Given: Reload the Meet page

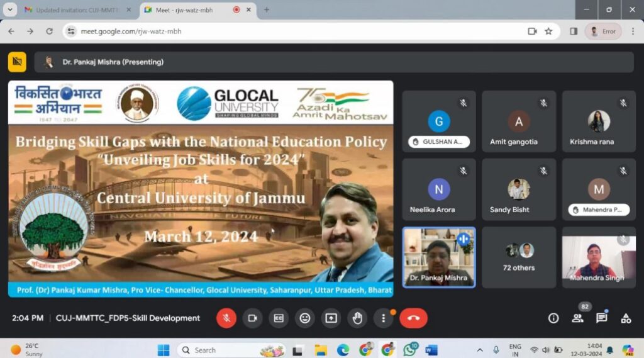Looking at the screenshot, I should tap(49, 31).
